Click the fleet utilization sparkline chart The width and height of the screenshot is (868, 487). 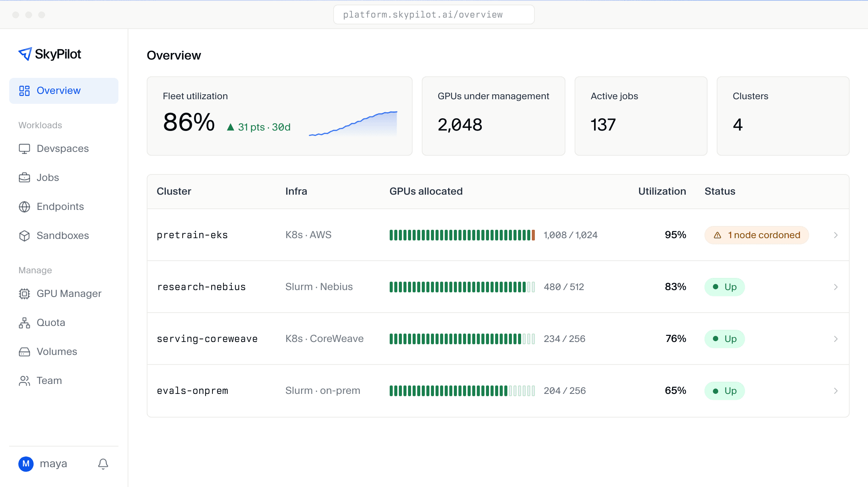click(x=353, y=123)
